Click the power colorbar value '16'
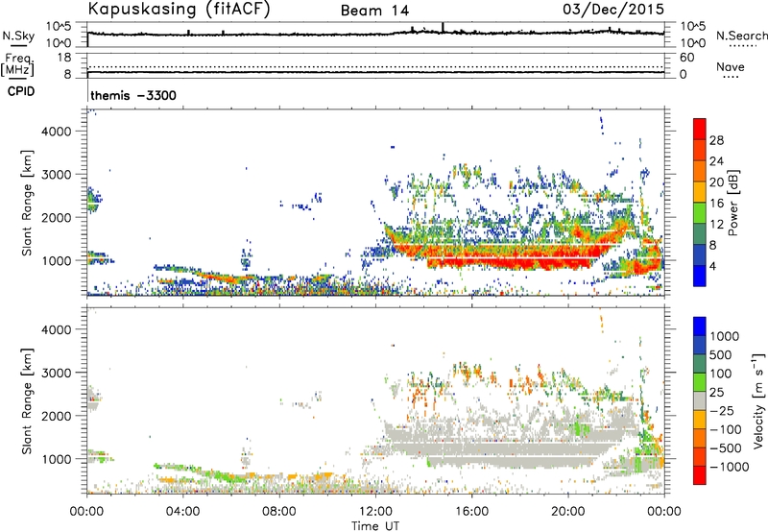Viewport: 768px width, 532px height. pyautogui.click(x=716, y=204)
